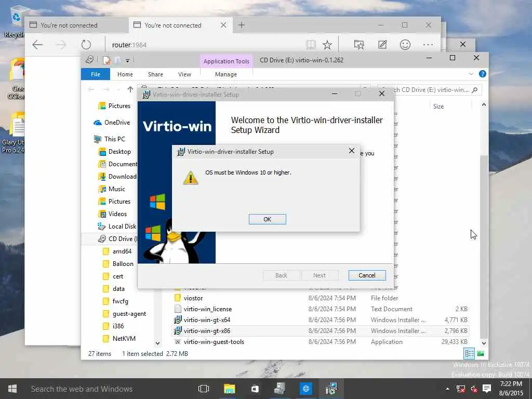Click OK in the OS warning dialog
Screen dimensions: 532x399
268,219
